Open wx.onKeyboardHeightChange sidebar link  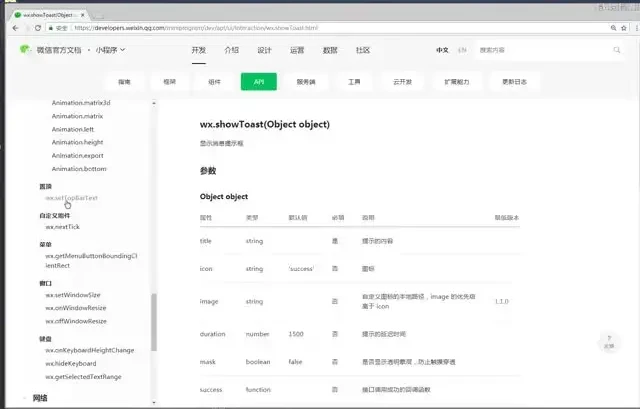[89, 350]
